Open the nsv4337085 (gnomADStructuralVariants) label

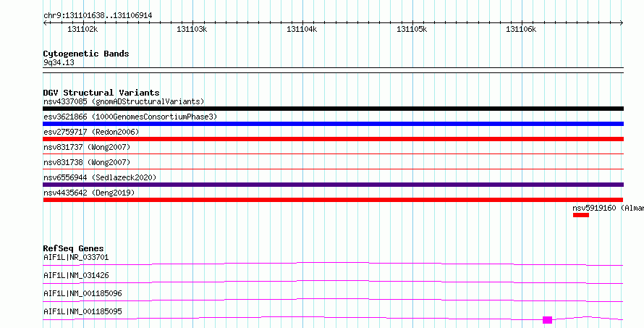pyautogui.click(x=124, y=101)
